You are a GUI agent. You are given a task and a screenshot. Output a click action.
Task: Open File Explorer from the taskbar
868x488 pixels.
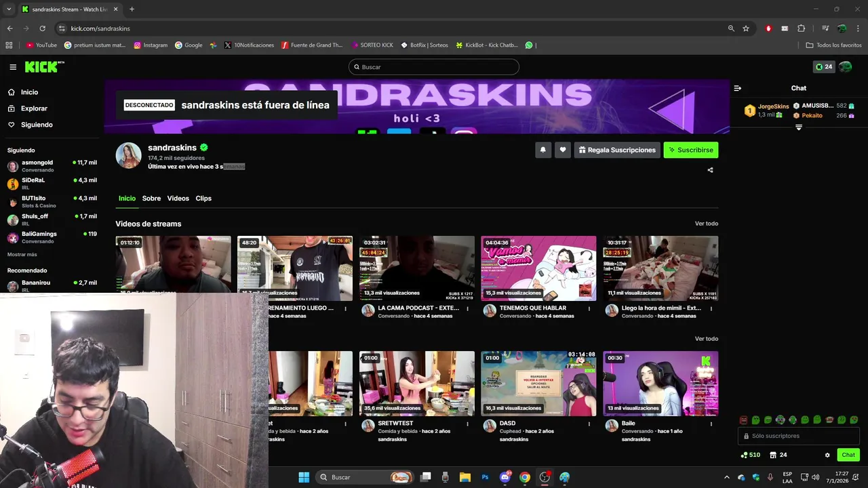pos(465,477)
